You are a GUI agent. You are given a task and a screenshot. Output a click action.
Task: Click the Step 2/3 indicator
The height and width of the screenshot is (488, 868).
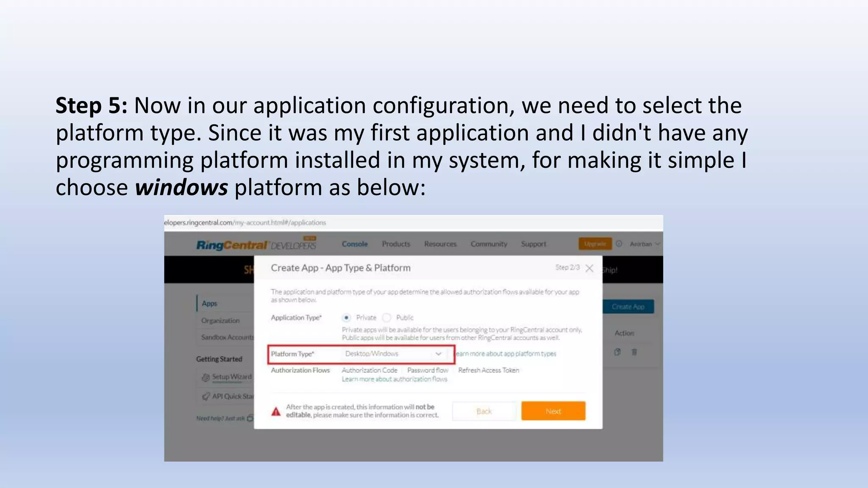568,267
